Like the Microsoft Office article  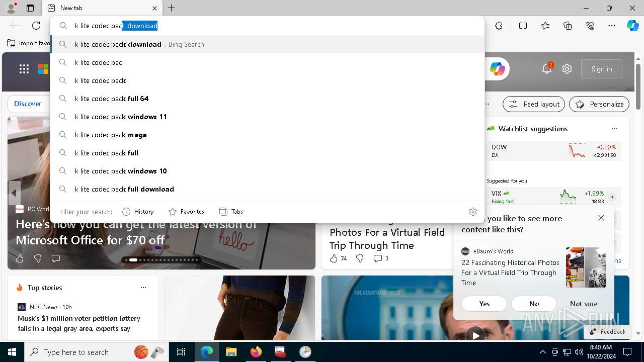20,258
